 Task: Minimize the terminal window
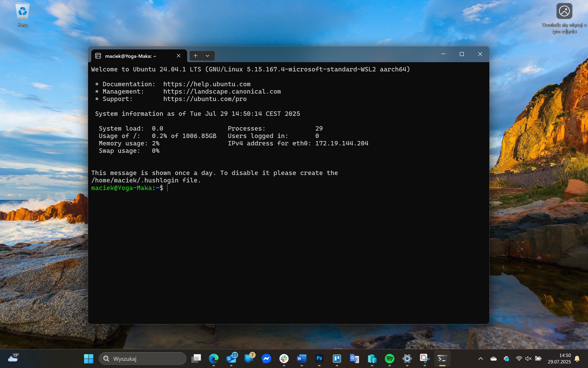(443, 54)
